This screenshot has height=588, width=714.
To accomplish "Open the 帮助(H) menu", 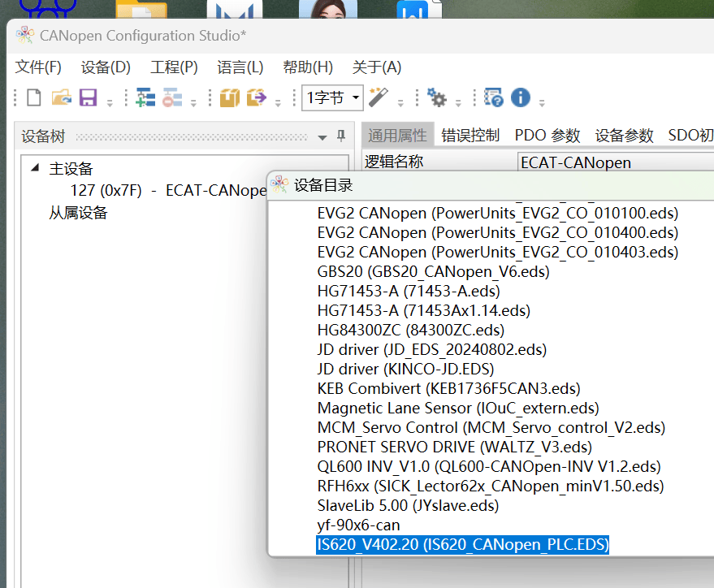I will [308, 67].
